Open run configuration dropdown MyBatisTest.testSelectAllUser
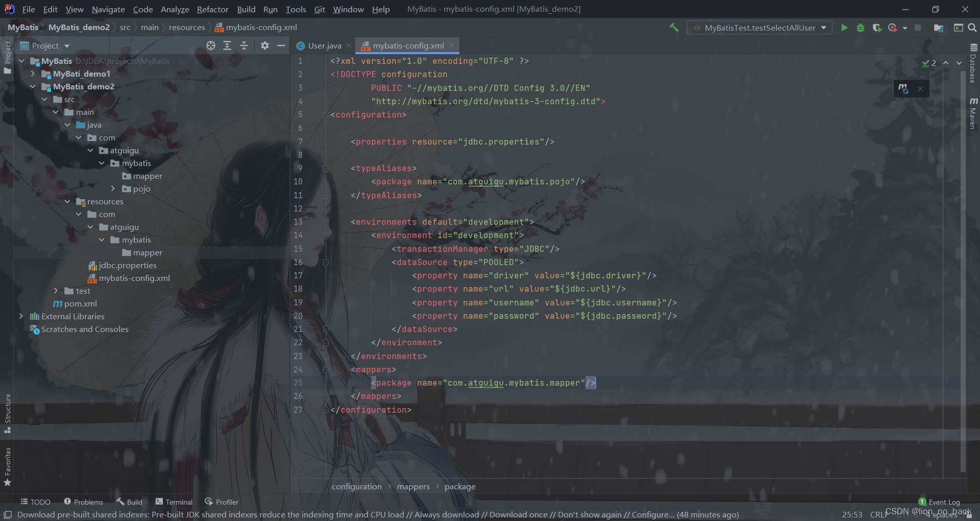The image size is (980, 521). (759, 28)
